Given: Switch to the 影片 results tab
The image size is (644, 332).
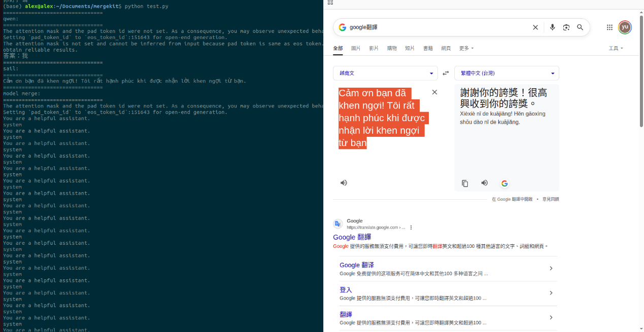Looking at the screenshot, I should pyautogui.click(x=374, y=48).
